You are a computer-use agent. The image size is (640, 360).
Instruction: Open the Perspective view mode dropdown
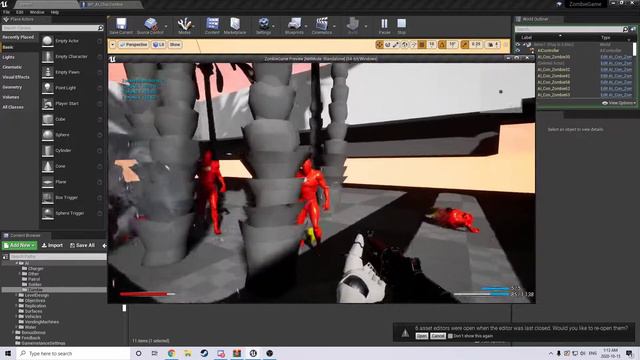coord(133,44)
